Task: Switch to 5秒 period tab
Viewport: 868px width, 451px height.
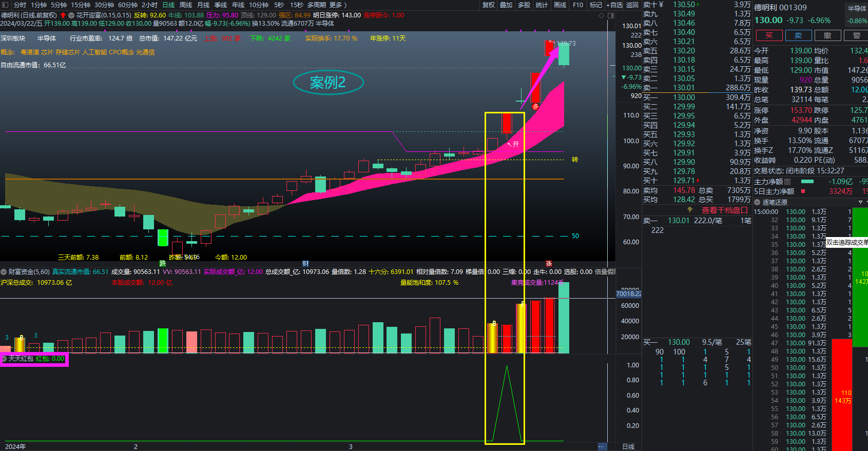Action: point(279,5)
